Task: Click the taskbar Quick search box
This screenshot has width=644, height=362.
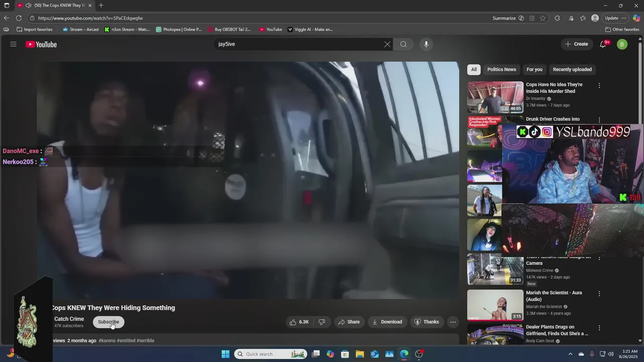Action: point(271,354)
